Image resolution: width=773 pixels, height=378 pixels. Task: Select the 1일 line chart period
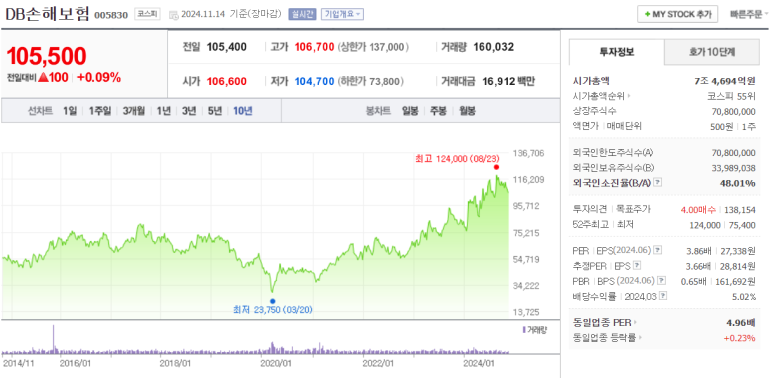pyautogui.click(x=70, y=111)
